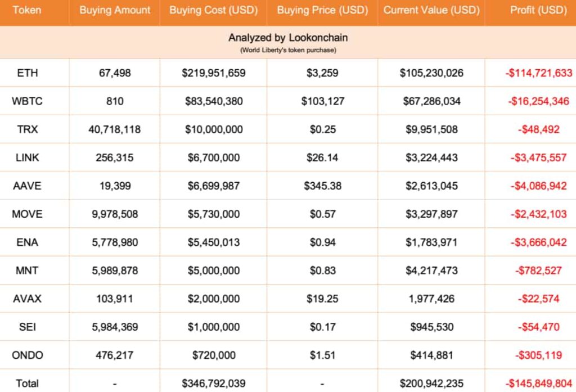Image resolution: width=576 pixels, height=392 pixels.
Task: Select the ETH token cell
Action: coord(28,73)
